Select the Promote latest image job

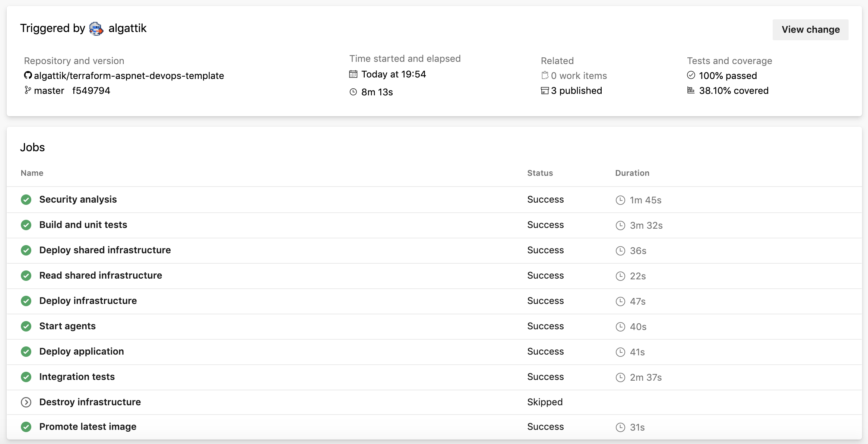click(x=88, y=426)
